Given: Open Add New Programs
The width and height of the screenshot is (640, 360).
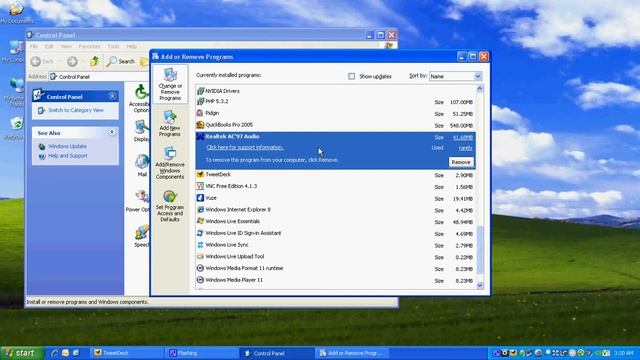Looking at the screenshot, I should 170,124.
